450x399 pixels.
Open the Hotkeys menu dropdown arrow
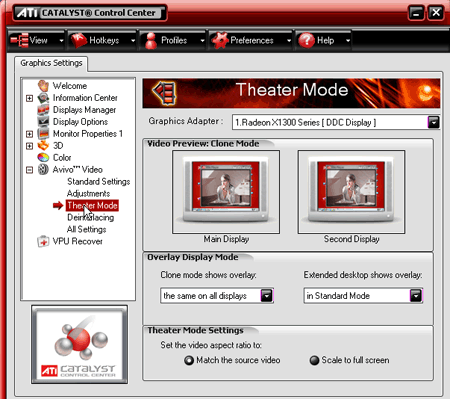133,41
